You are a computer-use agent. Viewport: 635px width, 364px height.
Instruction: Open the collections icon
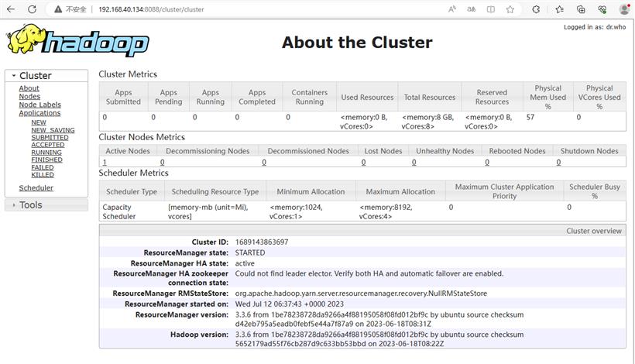[x=581, y=9]
